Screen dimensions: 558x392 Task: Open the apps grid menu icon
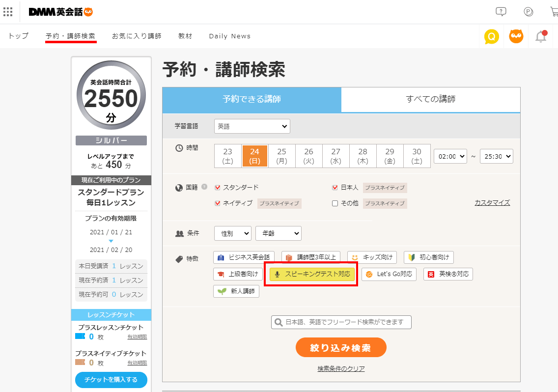(x=8, y=12)
